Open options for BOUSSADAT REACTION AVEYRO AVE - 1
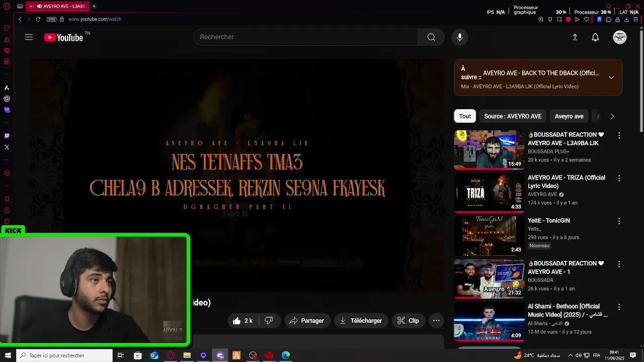The width and height of the screenshot is (644, 362). (619, 264)
